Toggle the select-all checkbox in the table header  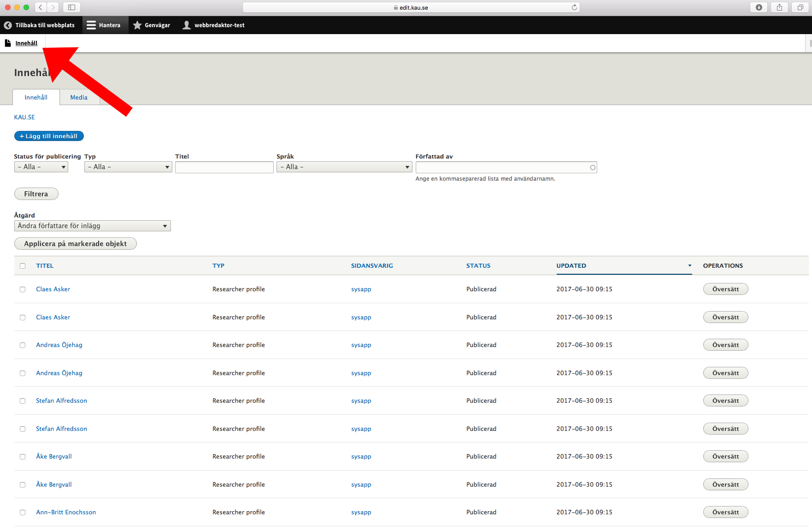tap(23, 266)
